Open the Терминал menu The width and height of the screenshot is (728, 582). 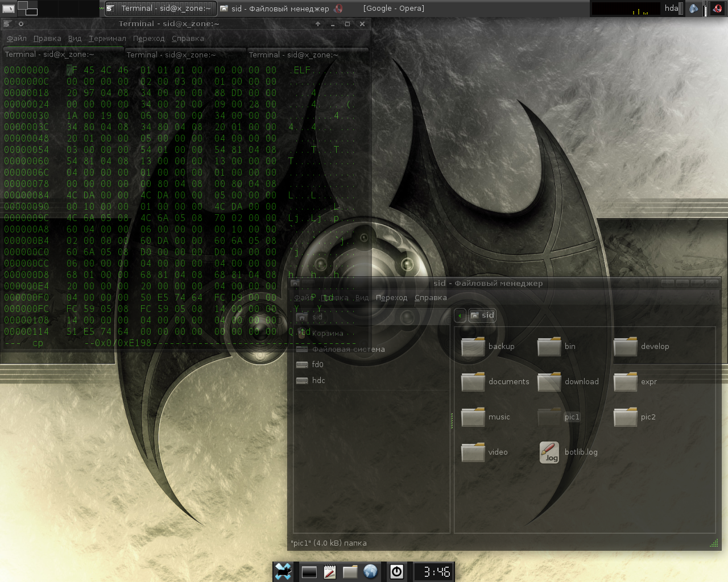pos(107,39)
